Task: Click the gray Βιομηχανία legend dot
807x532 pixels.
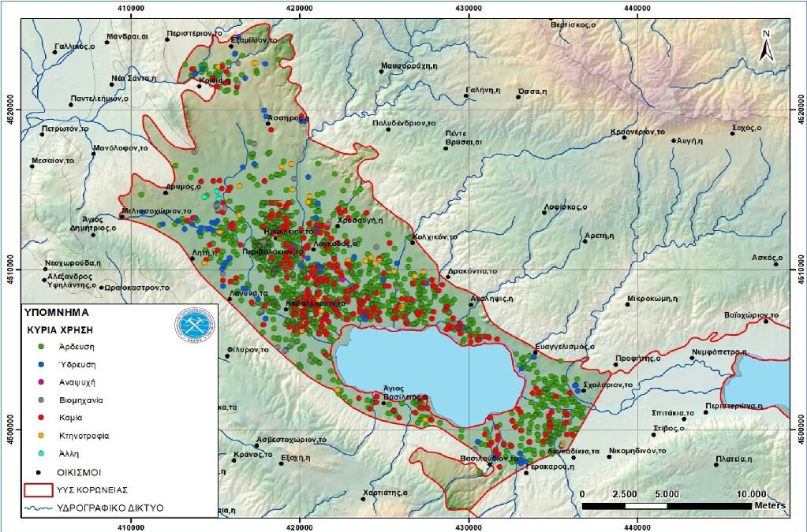Action: (x=41, y=400)
